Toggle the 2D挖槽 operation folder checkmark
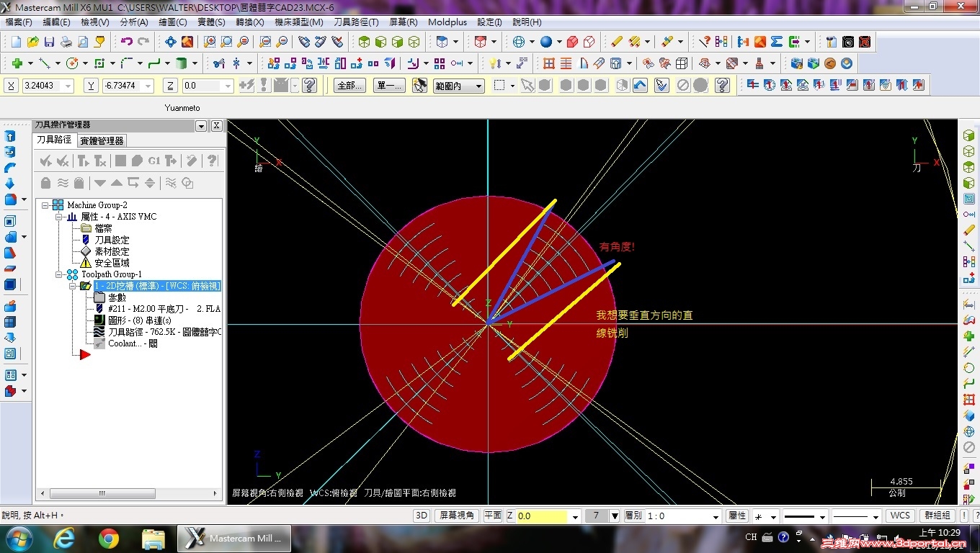The image size is (980, 553). [86, 286]
